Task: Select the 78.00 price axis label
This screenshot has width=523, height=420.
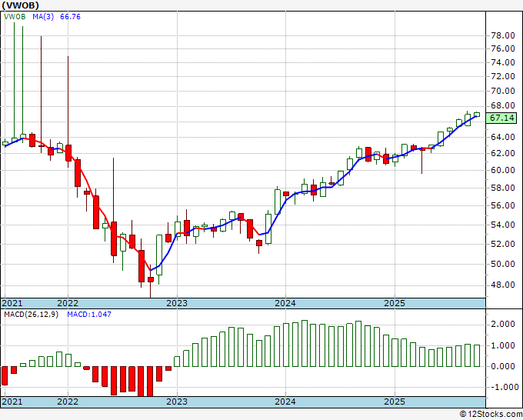Action: click(503, 35)
